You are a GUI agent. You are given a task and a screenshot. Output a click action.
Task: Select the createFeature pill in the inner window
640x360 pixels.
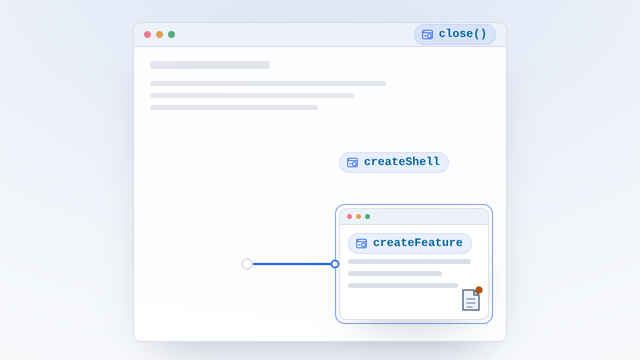click(410, 243)
